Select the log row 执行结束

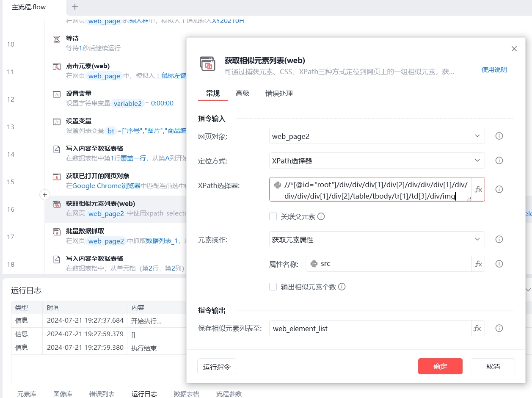[x=99, y=348]
